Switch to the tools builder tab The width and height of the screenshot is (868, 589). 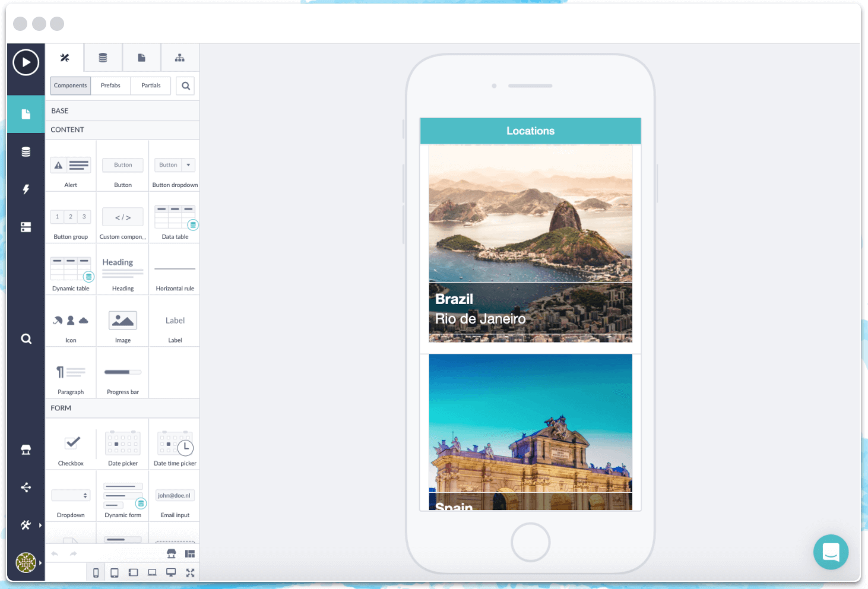tap(65, 58)
